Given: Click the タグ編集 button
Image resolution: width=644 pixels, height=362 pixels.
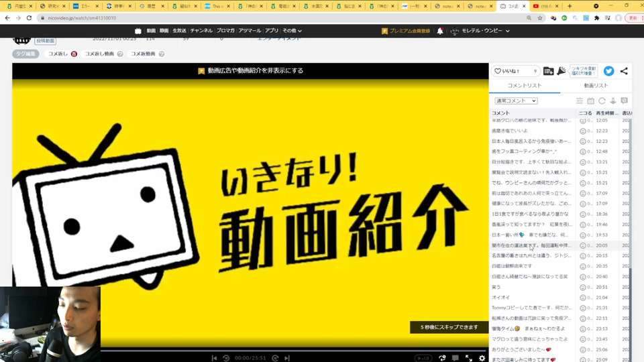Looking at the screenshot, I should coord(25,54).
